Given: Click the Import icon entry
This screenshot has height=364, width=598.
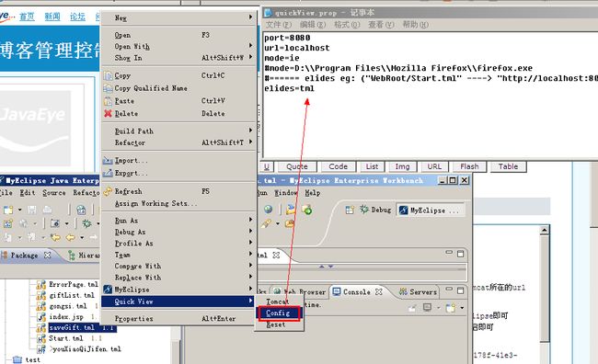Looking at the screenshot, I should click(108, 161).
